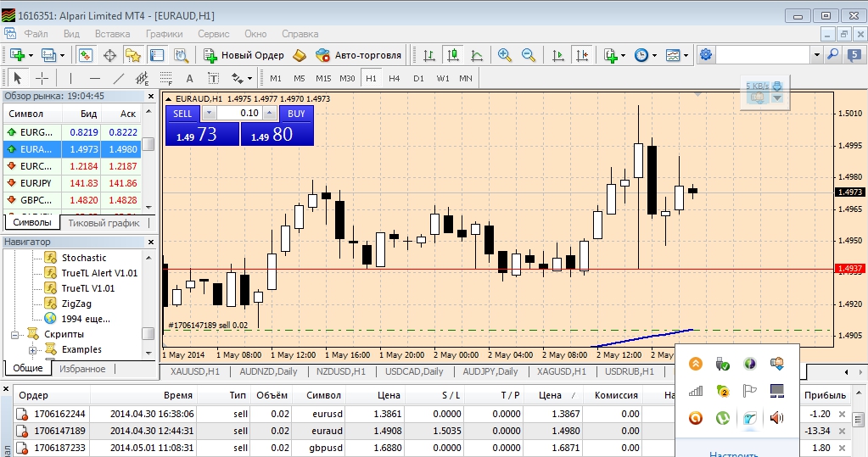Image resolution: width=868 pixels, height=457 pixels.
Task: Switch timeframe to M15
Action: click(x=323, y=79)
